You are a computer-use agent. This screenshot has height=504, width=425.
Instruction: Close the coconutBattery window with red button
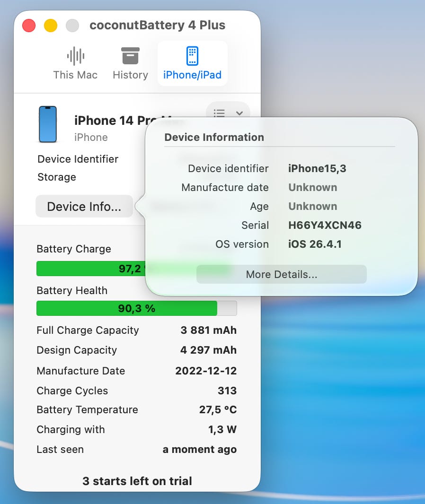(x=29, y=26)
